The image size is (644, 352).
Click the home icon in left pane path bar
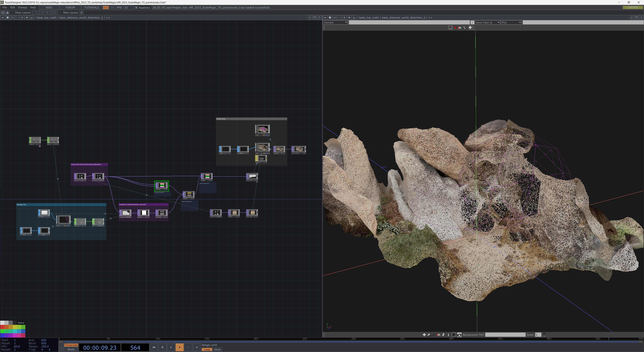[x=32, y=17]
